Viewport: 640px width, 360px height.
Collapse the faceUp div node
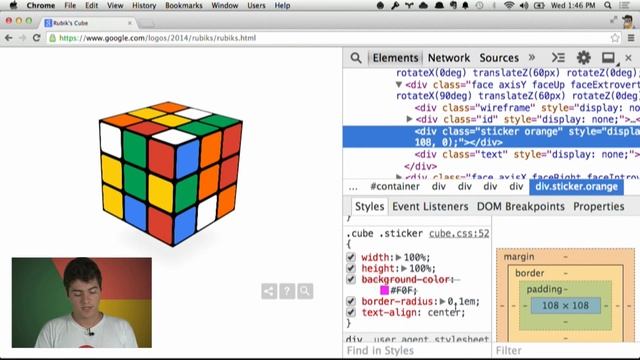(x=399, y=85)
